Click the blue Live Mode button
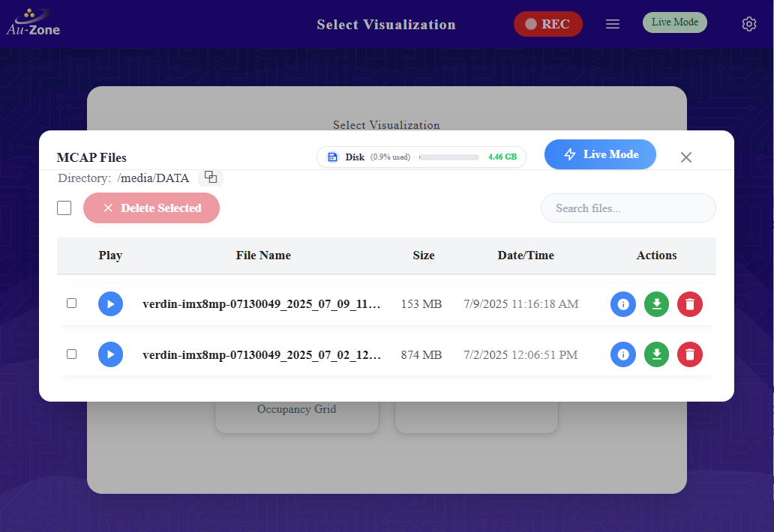Viewport: 774px width, 532px height. click(x=600, y=154)
